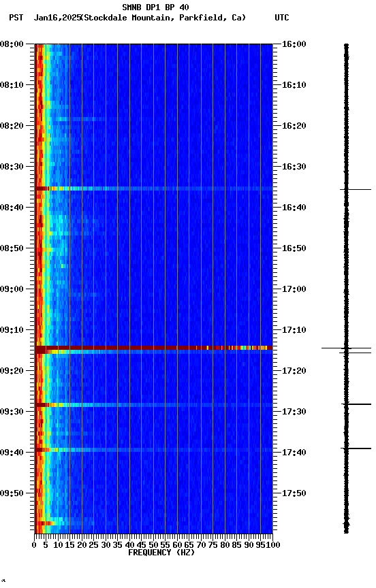Click the 17:00 UTC time label
The image size is (376, 588).
[294, 289]
